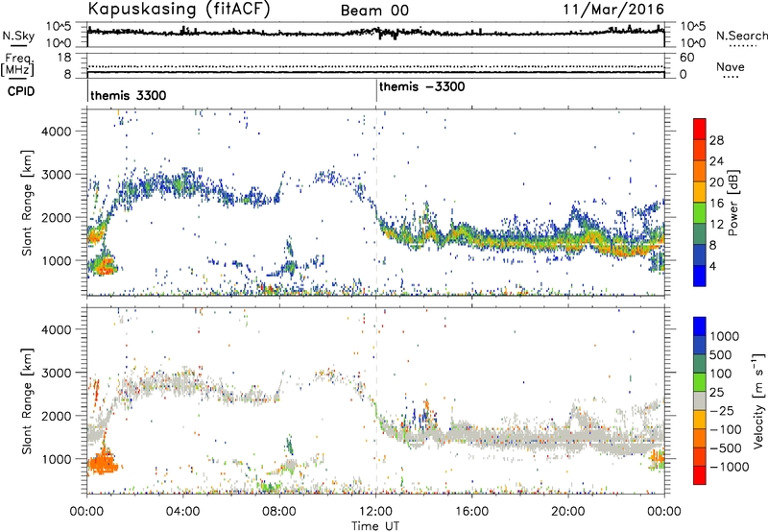768x532 pixels.
Task: Click the 'N.Search' legend label
Action: click(741, 36)
